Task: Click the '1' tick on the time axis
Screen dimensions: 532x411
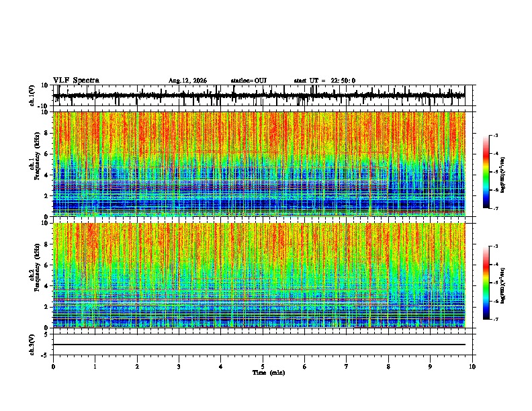Action: point(95,367)
